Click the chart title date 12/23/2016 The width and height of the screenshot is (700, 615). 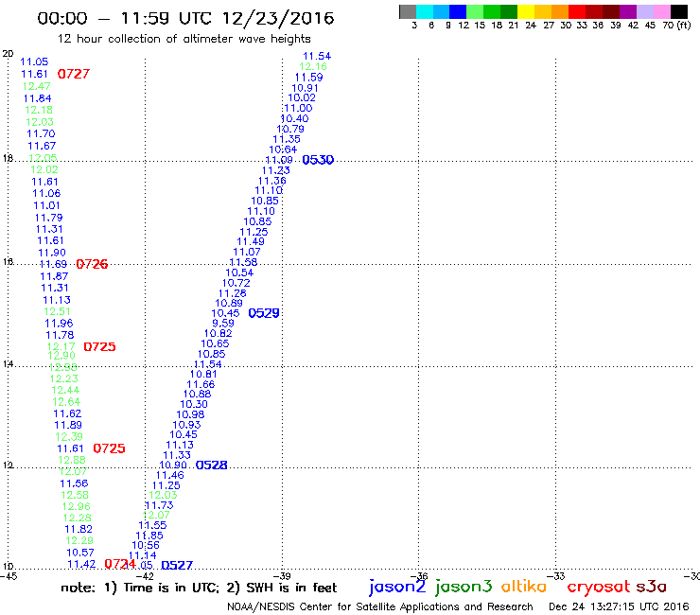(278, 18)
